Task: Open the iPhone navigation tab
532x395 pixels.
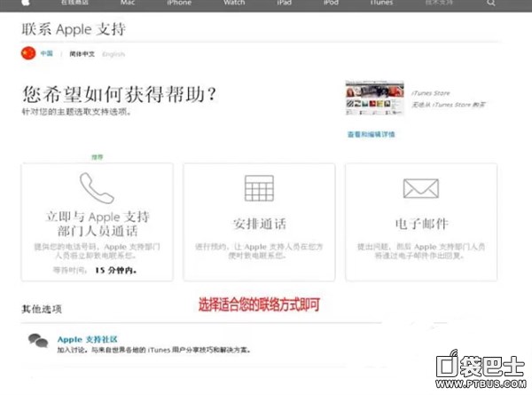Action: (178, 4)
